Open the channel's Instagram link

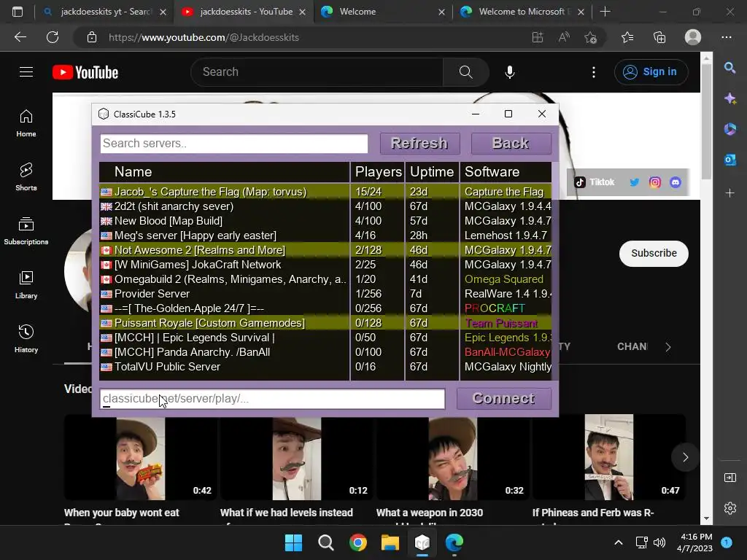coord(655,182)
